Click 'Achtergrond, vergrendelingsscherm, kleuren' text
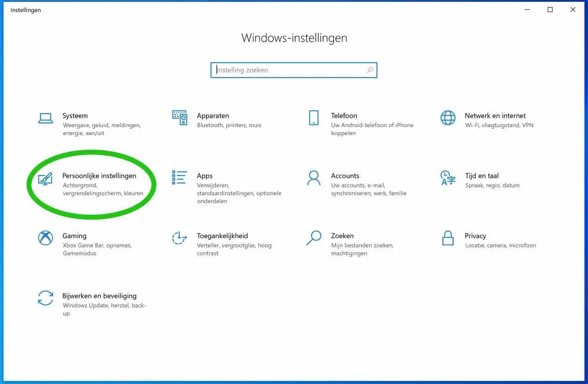 click(103, 189)
